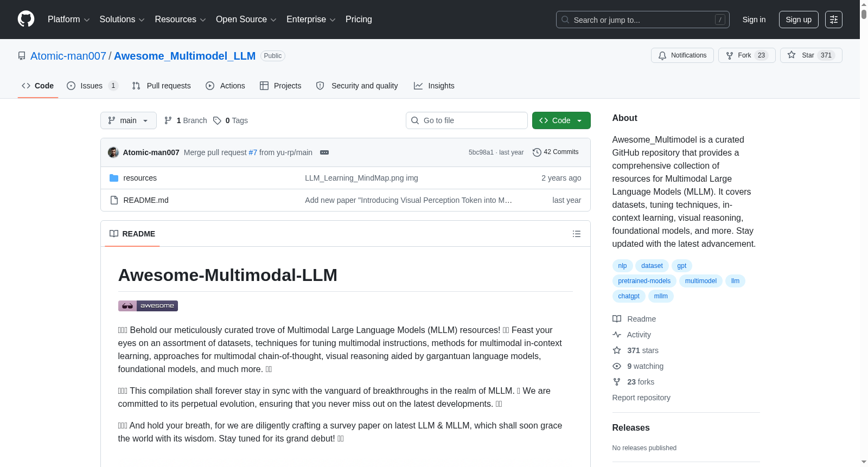868x467 pixels.
Task: Jump to Readme from About sidebar
Action: [634, 319]
